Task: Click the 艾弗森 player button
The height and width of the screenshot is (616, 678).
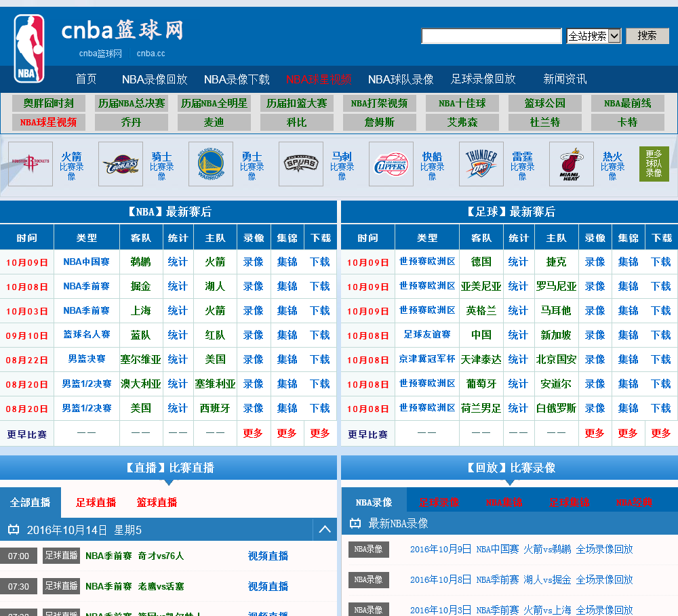Action: 462,123
